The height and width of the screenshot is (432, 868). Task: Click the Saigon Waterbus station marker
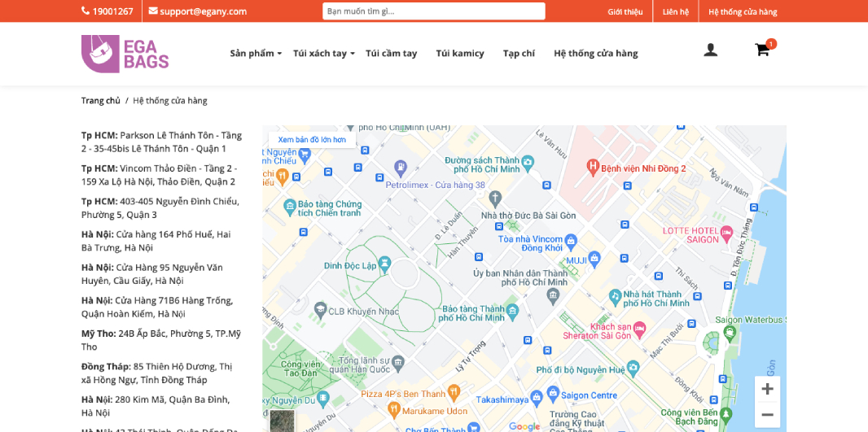pyautogui.click(x=730, y=333)
